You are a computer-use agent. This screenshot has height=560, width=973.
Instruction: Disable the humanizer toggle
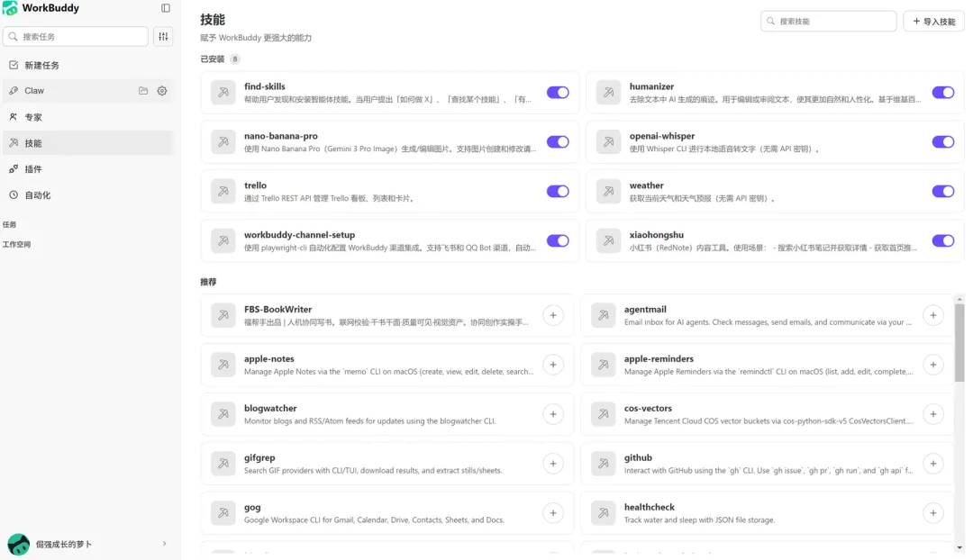coord(942,93)
